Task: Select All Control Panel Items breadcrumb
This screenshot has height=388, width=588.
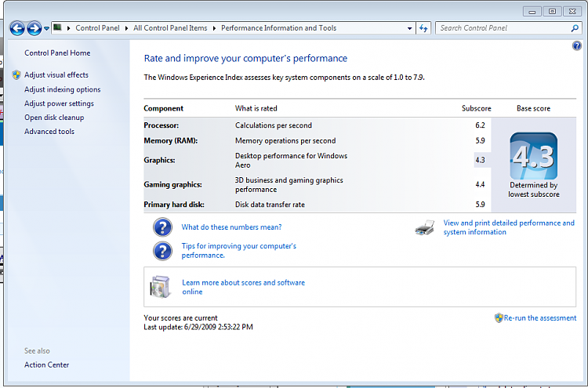Action: tap(170, 28)
